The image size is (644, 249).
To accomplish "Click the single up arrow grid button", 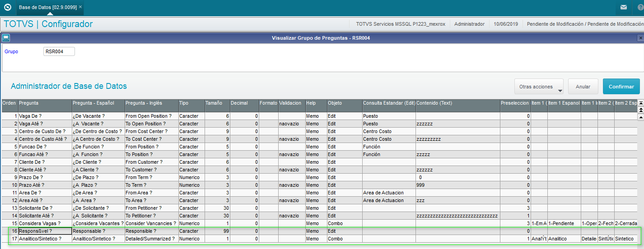I will click(x=640, y=117).
